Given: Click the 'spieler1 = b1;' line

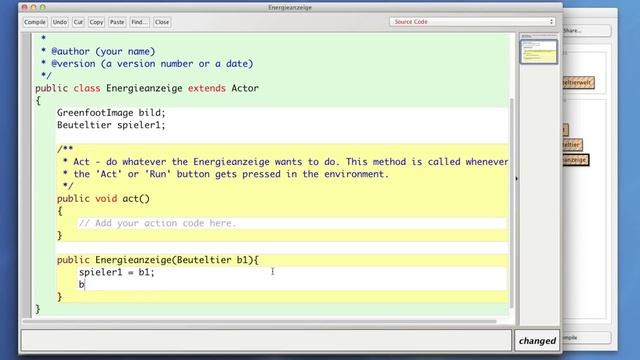Looking at the screenshot, I should click(x=117, y=272).
